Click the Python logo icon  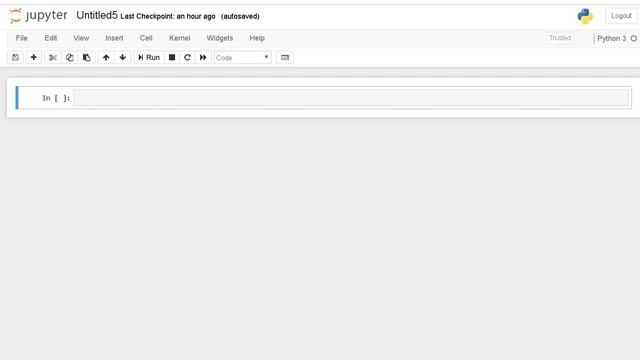point(585,16)
